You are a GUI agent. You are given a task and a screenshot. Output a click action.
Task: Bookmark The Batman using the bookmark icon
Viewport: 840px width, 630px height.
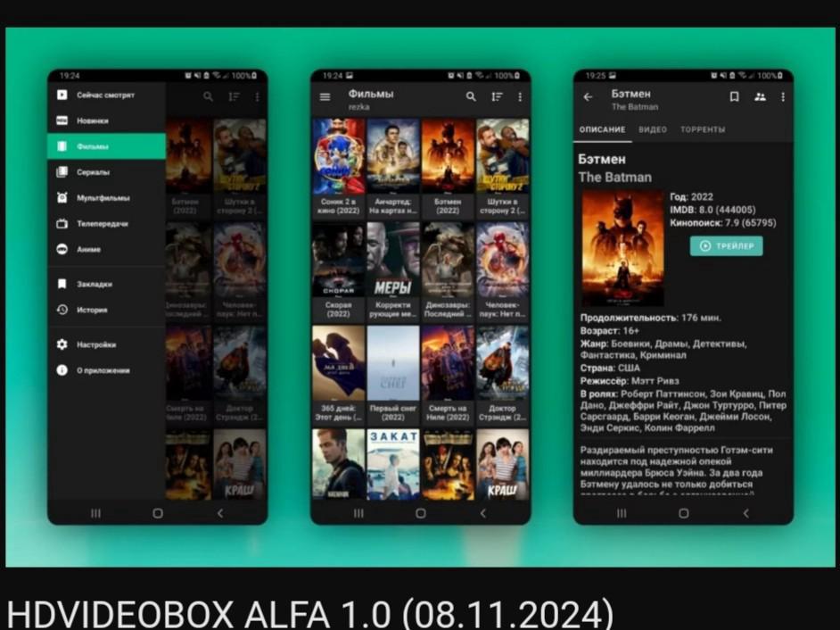click(x=735, y=95)
